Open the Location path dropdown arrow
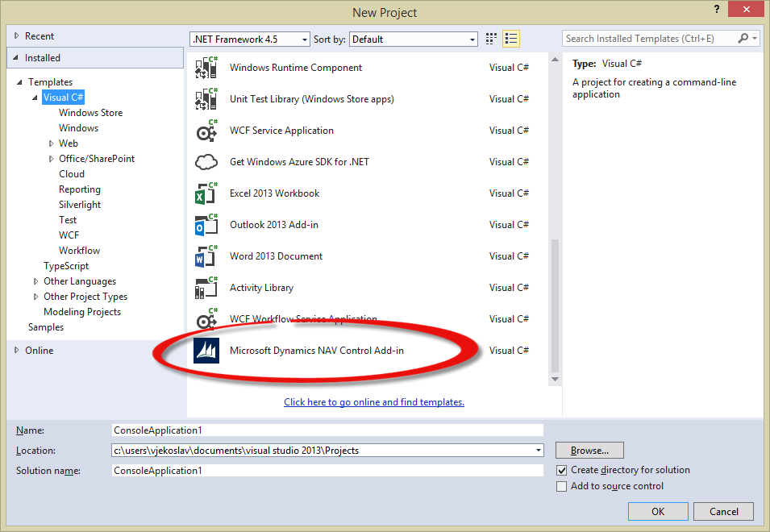The width and height of the screenshot is (770, 532). tap(539, 451)
